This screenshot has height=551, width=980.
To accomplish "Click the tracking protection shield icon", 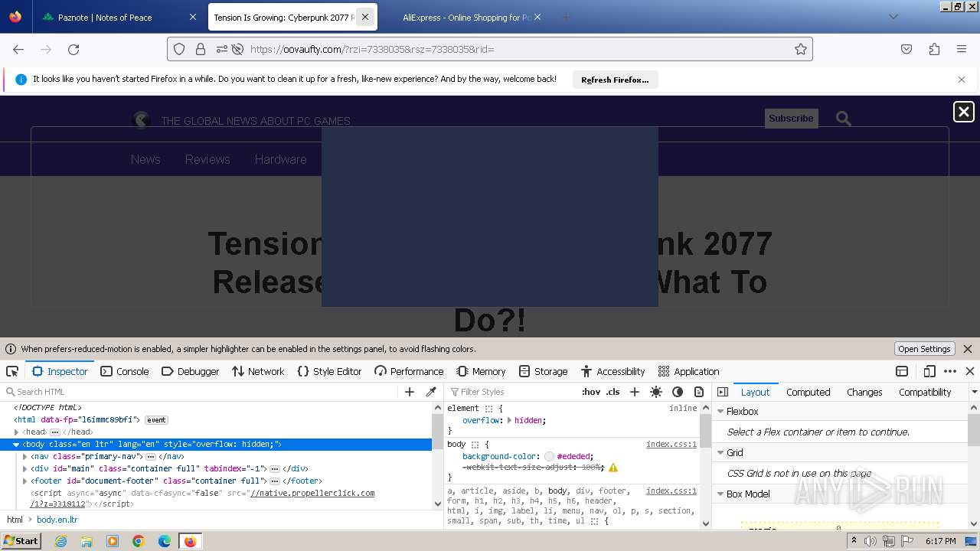I will coord(179,49).
